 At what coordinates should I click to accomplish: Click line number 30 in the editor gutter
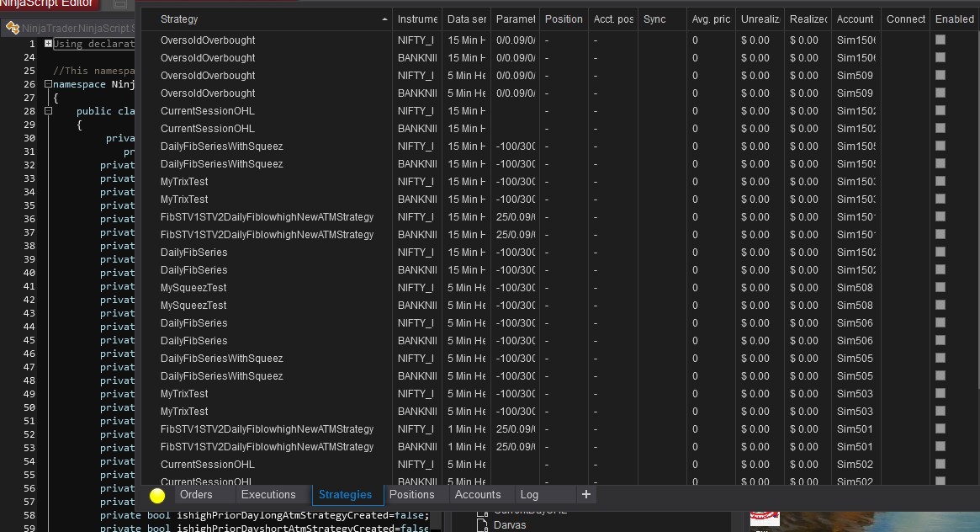pyautogui.click(x=29, y=138)
